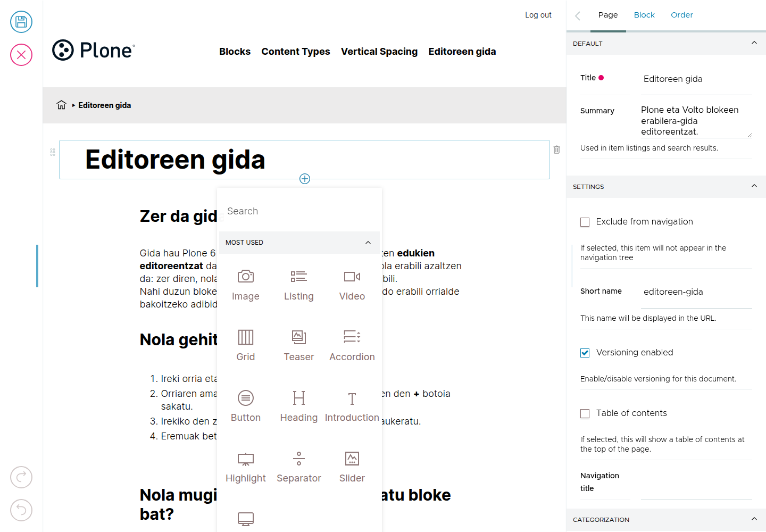766x532 pixels.
Task: Insert an Accordion block
Action: (x=352, y=346)
